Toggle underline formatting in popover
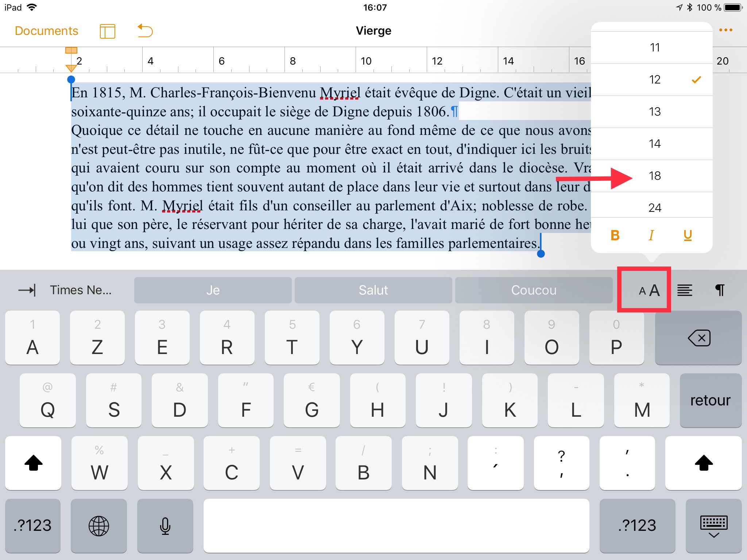Screen dimensions: 747x560 click(688, 236)
